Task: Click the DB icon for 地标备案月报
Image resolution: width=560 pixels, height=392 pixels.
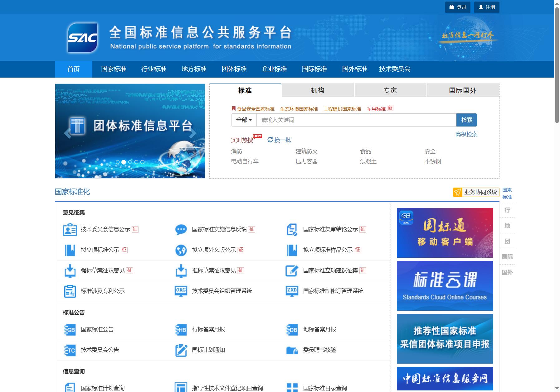Action: 292,330
